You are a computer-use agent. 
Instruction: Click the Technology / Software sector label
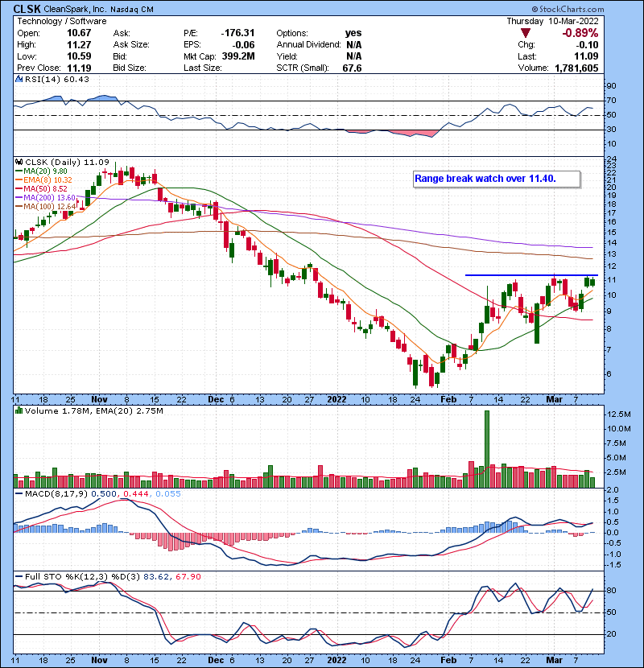(x=62, y=21)
